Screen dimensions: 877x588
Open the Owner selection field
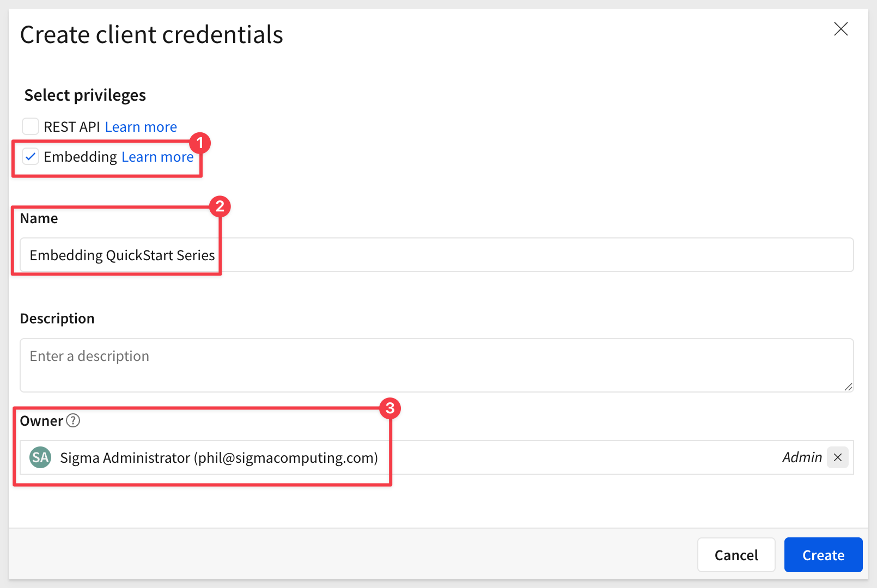(x=545, y=457)
